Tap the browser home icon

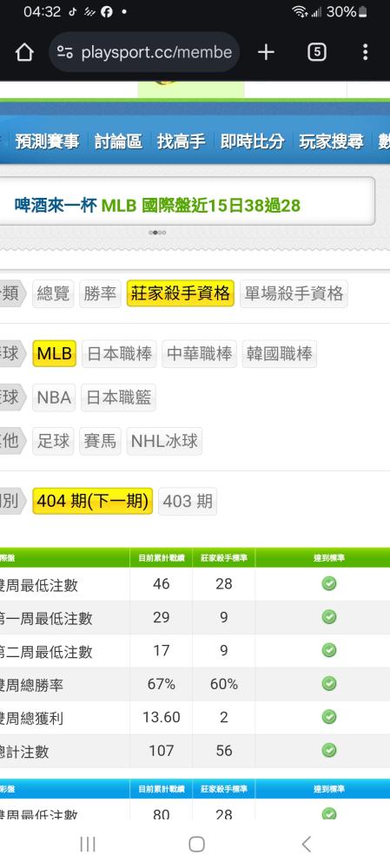tap(24, 53)
